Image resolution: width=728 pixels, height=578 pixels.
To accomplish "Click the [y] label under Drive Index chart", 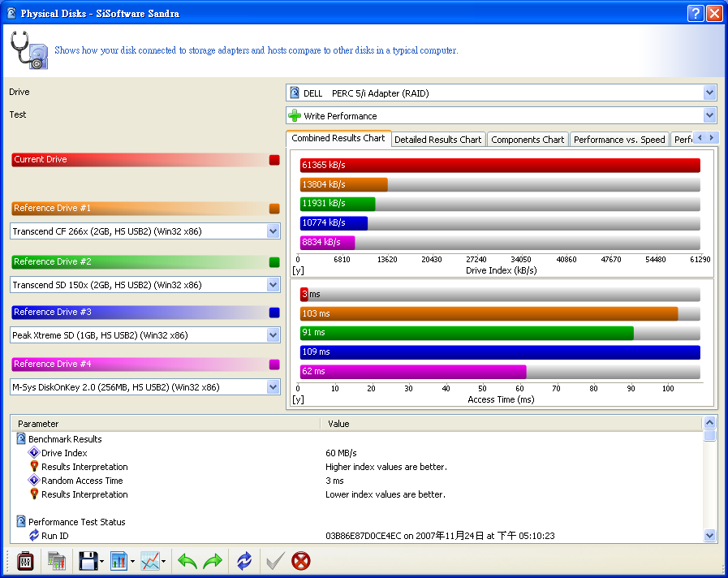I will coord(298,270).
